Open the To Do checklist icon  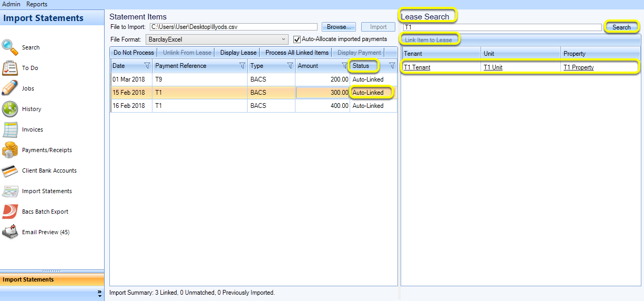[10, 67]
